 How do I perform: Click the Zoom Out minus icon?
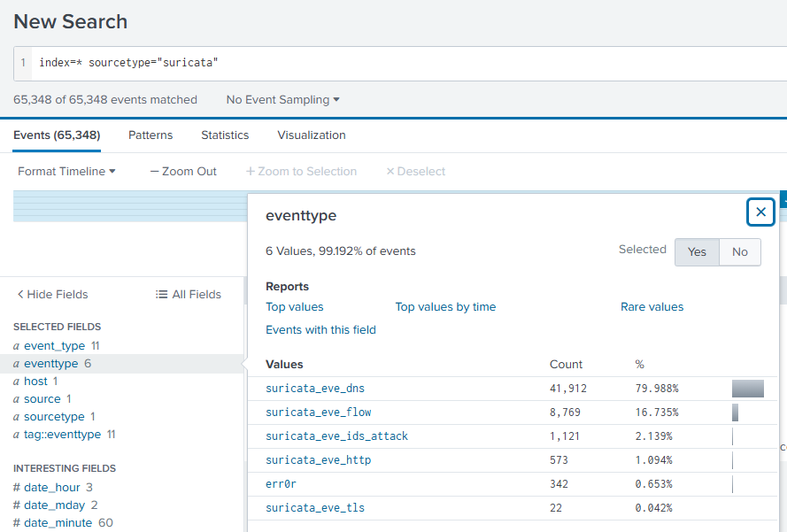155,172
